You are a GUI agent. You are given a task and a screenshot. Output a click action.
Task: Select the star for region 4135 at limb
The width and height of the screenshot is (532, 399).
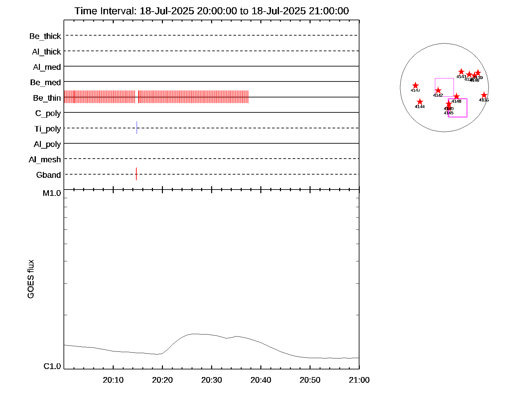click(x=484, y=95)
